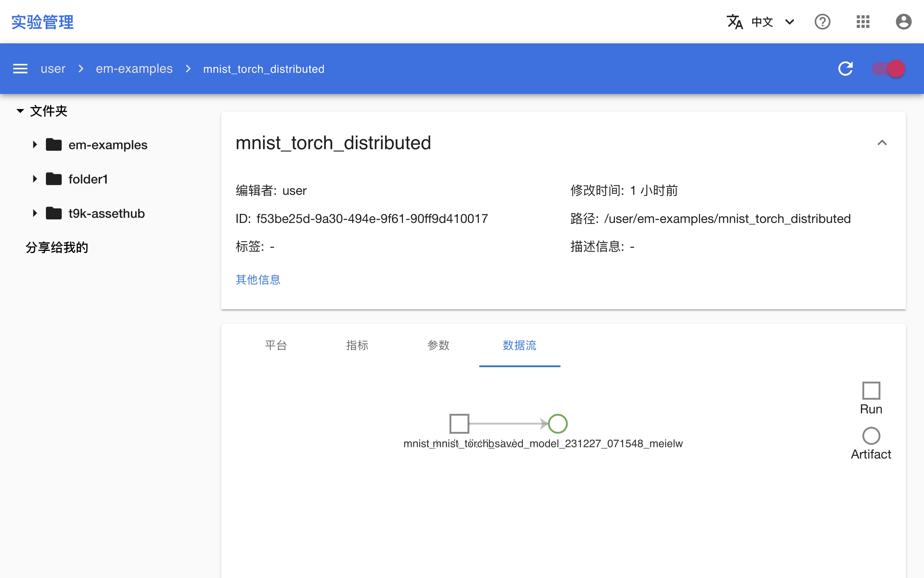Screen dimensions: 924x578
Task: Click the Run legend square icon
Action: (871, 391)
